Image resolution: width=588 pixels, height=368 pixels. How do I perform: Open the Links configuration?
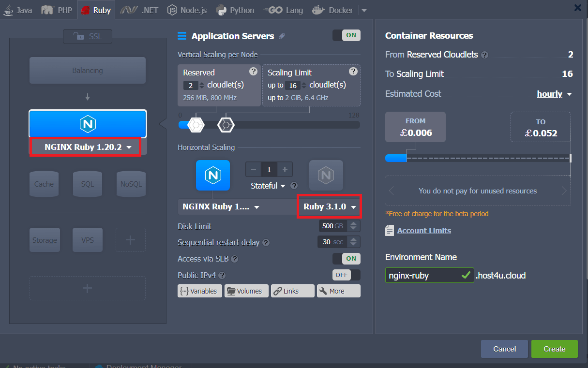click(x=292, y=291)
